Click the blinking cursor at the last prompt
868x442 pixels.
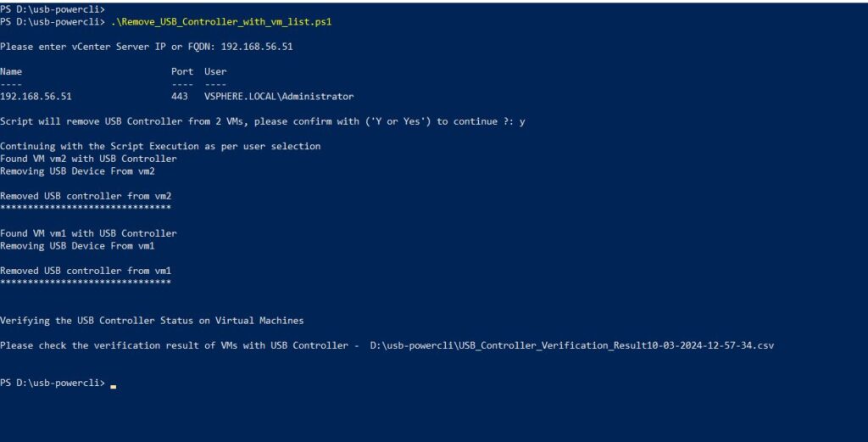point(113,385)
